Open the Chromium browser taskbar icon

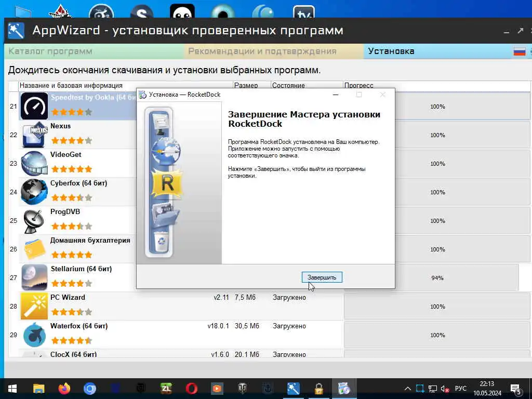pos(90,389)
